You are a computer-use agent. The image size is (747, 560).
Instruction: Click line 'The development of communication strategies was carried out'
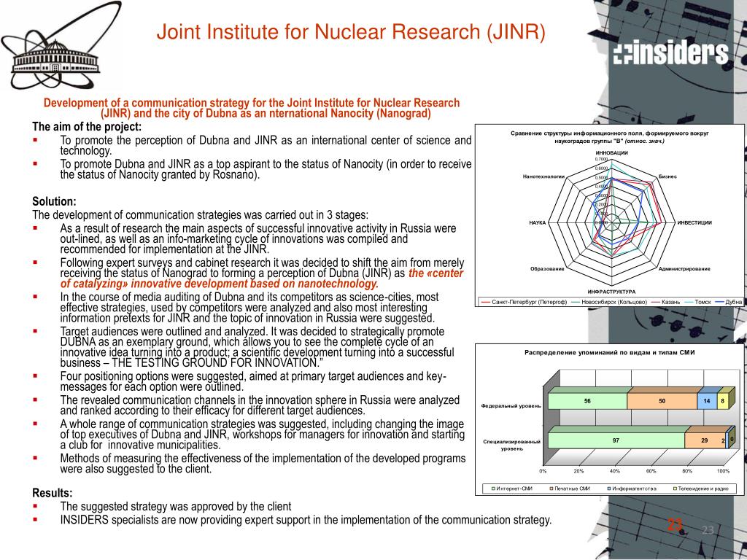tap(200, 215)
